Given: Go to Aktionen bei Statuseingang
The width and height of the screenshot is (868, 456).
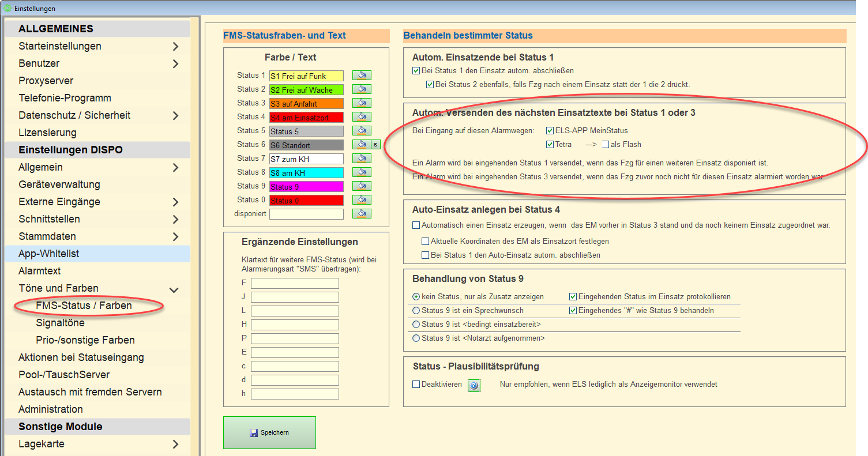Looking at the screenshot, I should [81, 357].
